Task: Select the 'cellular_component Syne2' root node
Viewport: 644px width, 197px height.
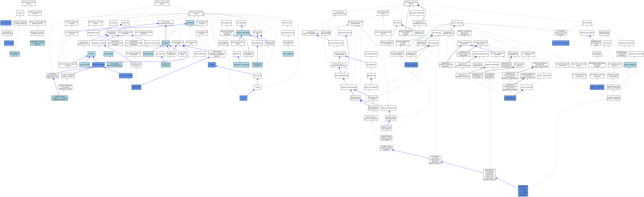Action: (162, 3)
